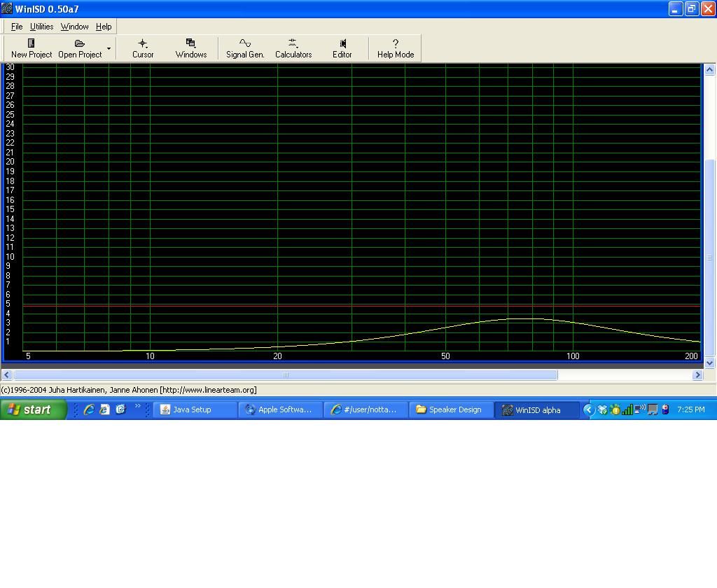This screenshot has width=717, height=588.
Task: Minimize the WinISD window
Action: (x=676, y=8)
